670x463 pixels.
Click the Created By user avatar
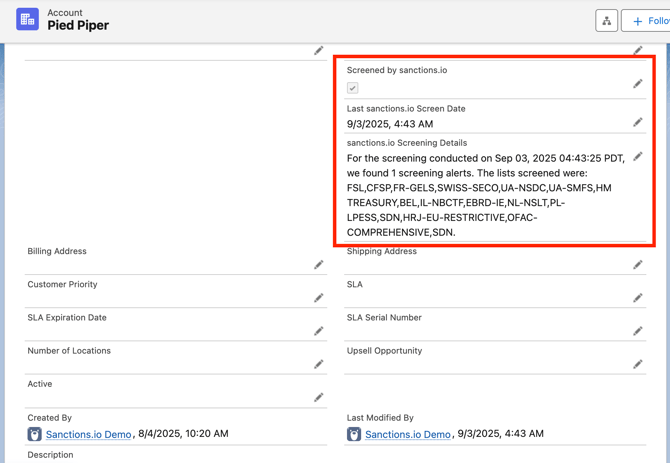35,434
